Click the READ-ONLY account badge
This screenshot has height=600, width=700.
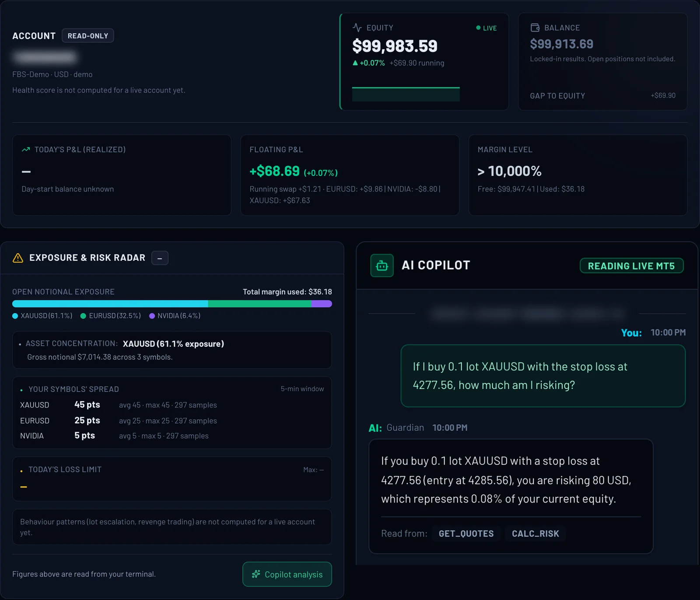tap(88, 36)
